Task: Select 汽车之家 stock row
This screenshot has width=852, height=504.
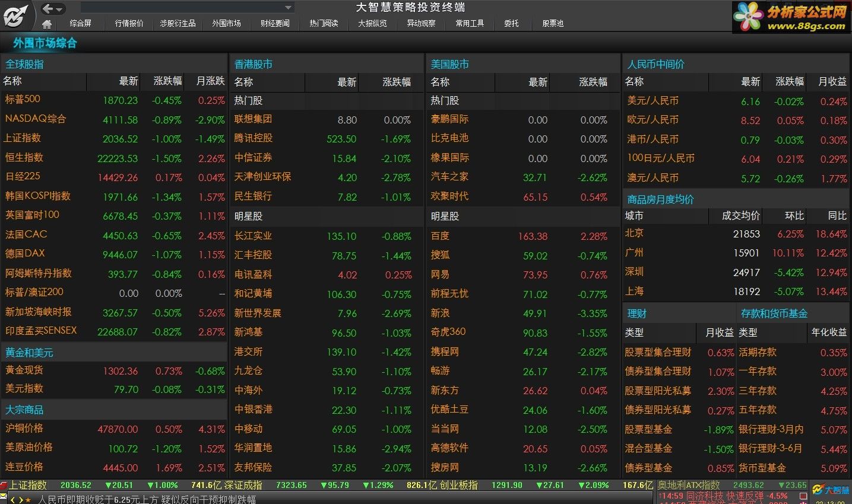Action: (523, 177)
